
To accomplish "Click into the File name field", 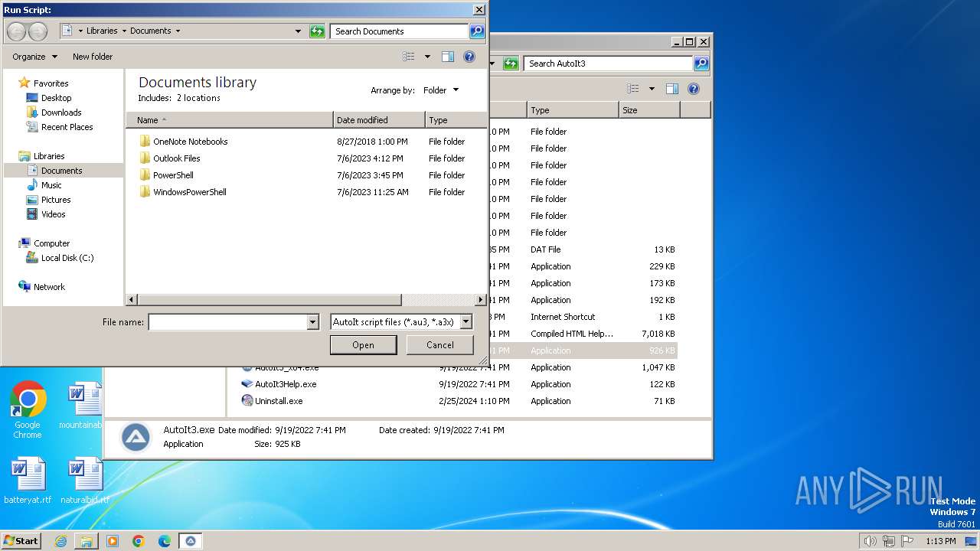I will point(227,322).
